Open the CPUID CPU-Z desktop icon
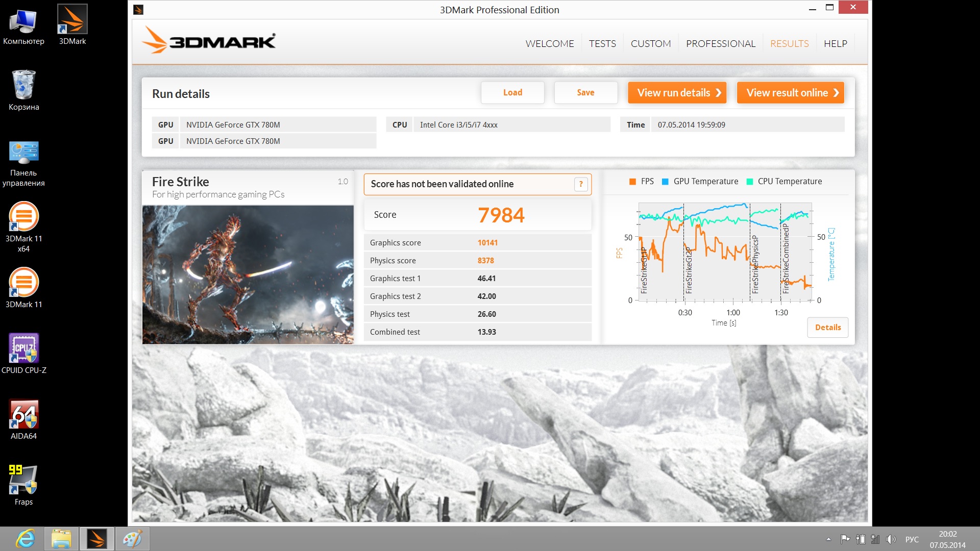980x551 pixels. point(23,354)
